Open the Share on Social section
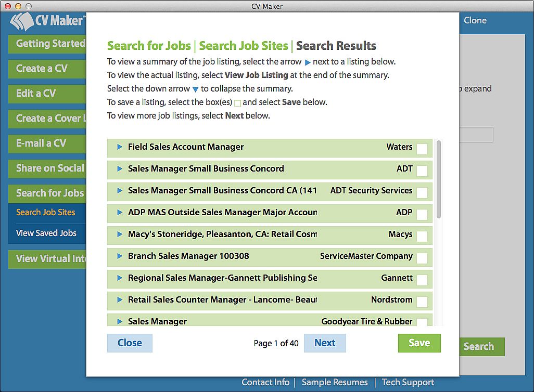534x392 pixels. point(47,168)
